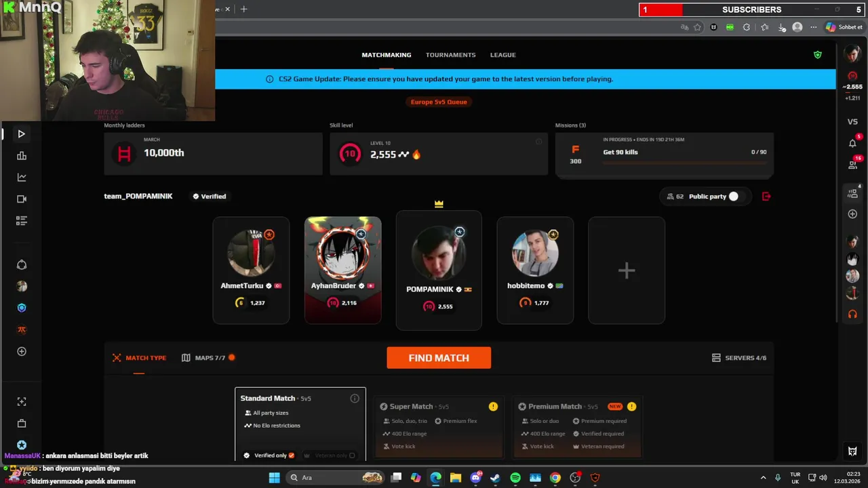The image size is (868, 488).
Task: Click the Windows Start button
Action: coord(274,478)
